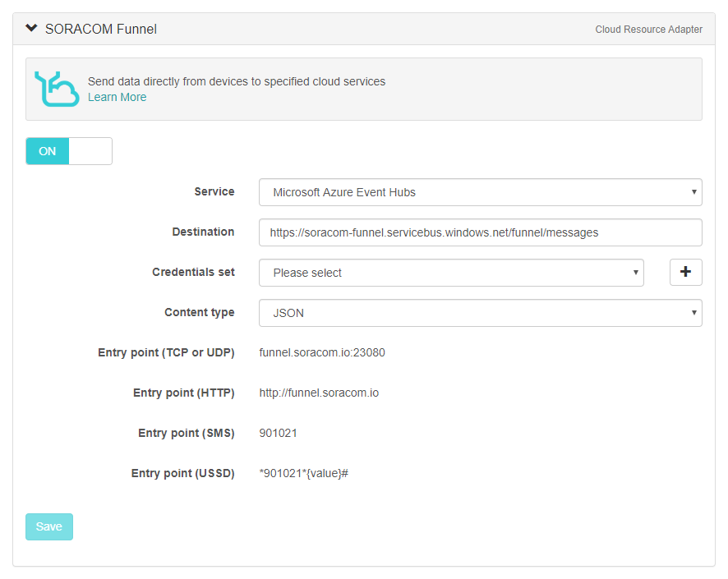Toggle the SORACOM Funnel ON switch off
Image resolution: width=728 pixels, height=579 pixels.
click(90, 151)
